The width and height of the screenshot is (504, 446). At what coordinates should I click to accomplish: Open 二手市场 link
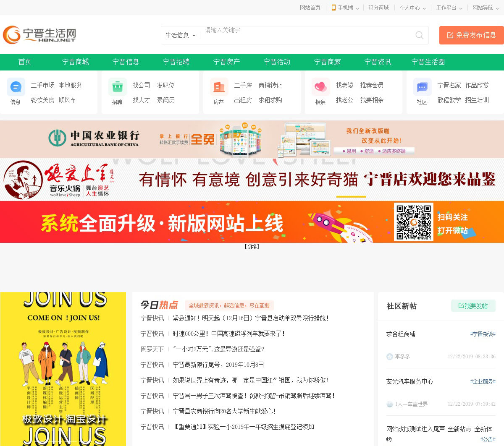[x=43, y=85]
